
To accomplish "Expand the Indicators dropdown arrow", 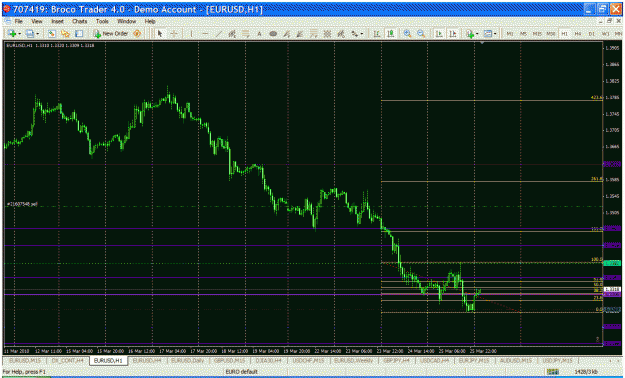I will [477, 34].
